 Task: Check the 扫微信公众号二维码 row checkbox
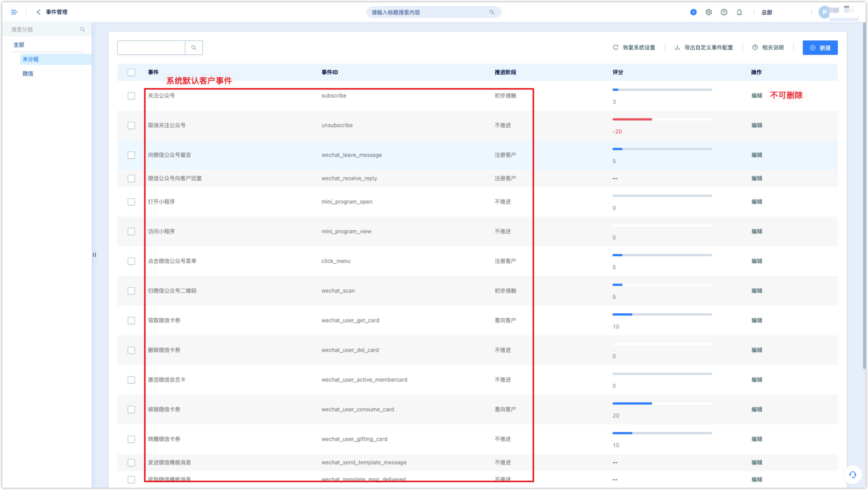click(x=131, y=291)
